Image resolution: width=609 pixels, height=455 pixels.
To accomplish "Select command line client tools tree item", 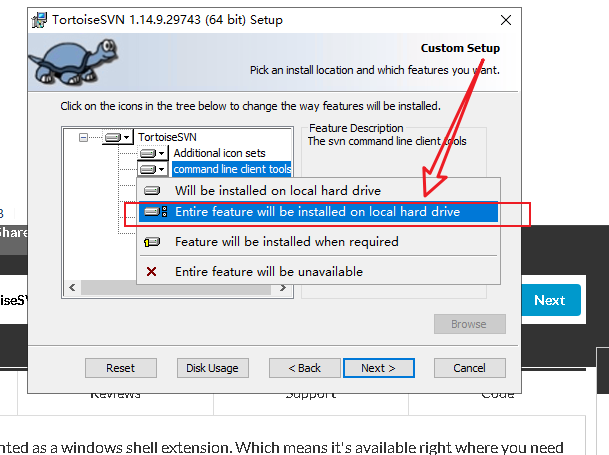I will (x=232, y=169).
